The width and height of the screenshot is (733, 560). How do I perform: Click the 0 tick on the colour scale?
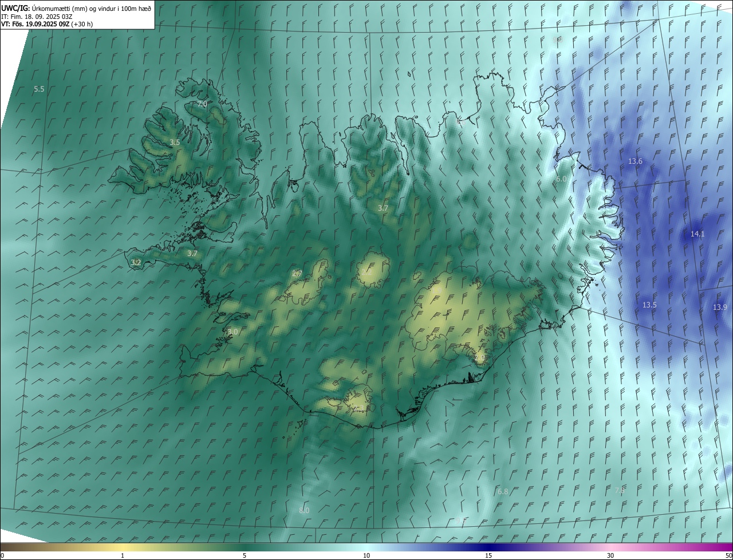click(x=2, y=556)
